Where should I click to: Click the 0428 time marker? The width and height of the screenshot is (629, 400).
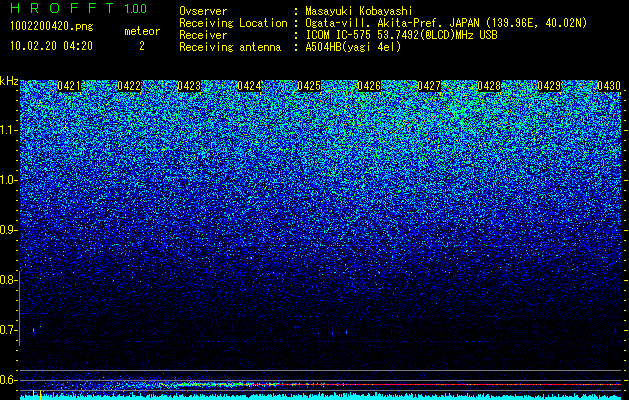tap(489, 86)
